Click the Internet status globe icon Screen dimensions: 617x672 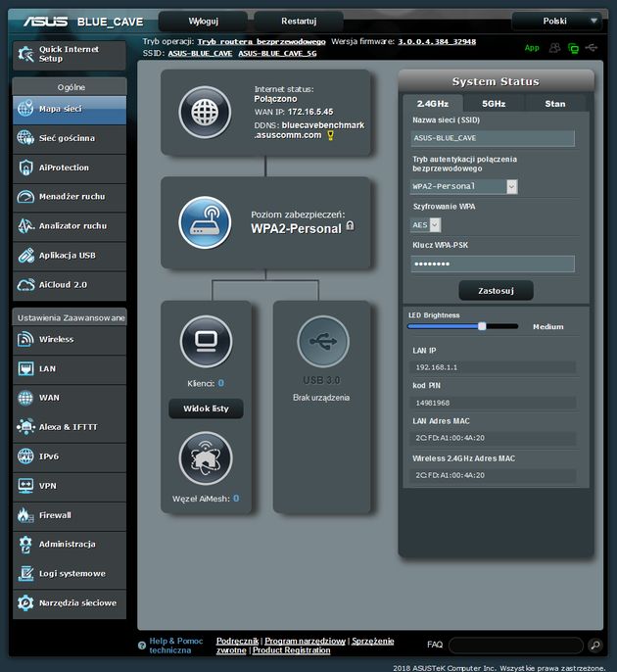point(205,113)
